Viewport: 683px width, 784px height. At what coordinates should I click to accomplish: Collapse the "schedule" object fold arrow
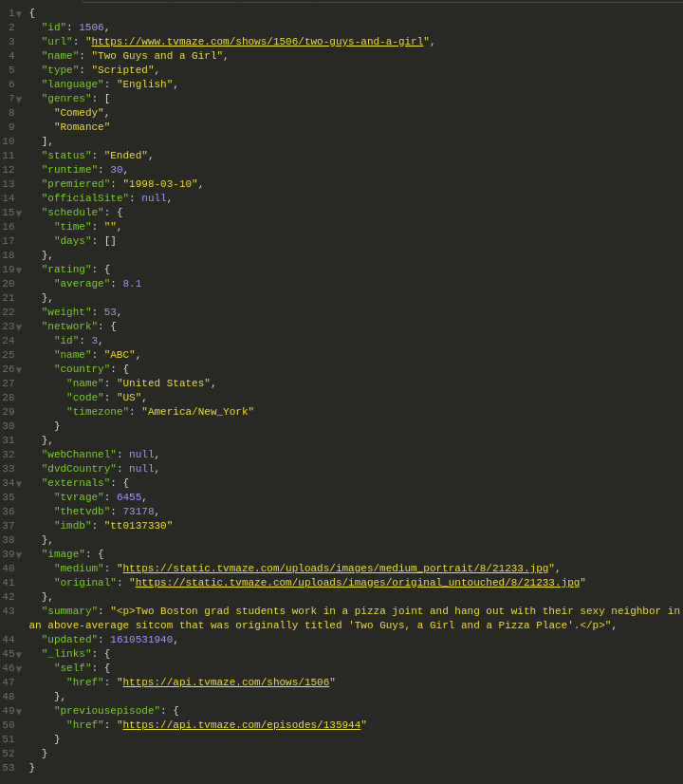point(18,214)
